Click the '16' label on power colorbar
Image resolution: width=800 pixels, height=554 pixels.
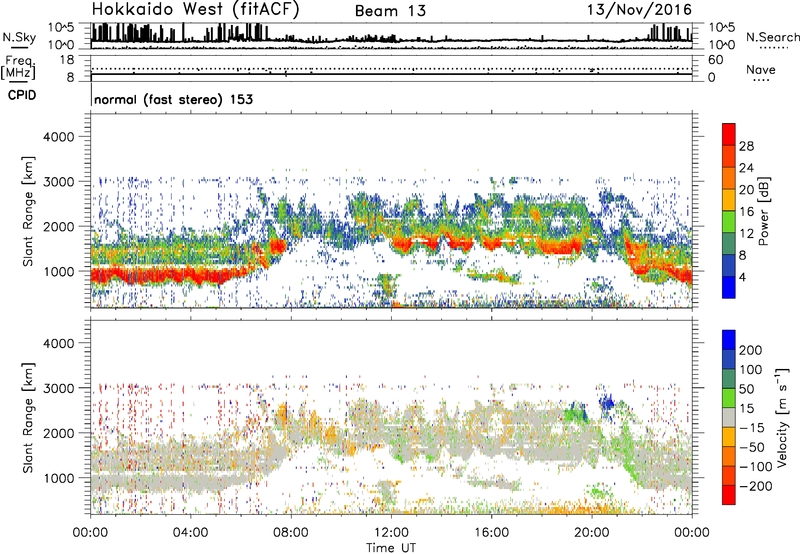click(x=746, y=212)
